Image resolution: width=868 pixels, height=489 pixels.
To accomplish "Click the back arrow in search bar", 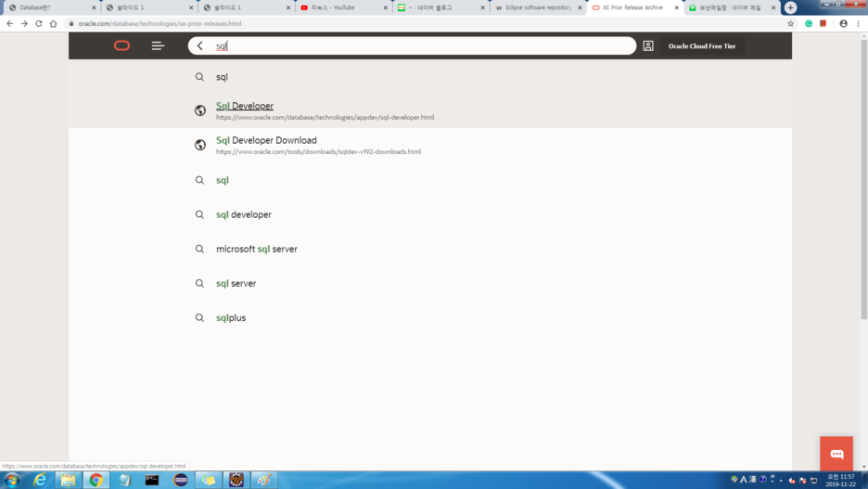I will [x=200, y=46].
